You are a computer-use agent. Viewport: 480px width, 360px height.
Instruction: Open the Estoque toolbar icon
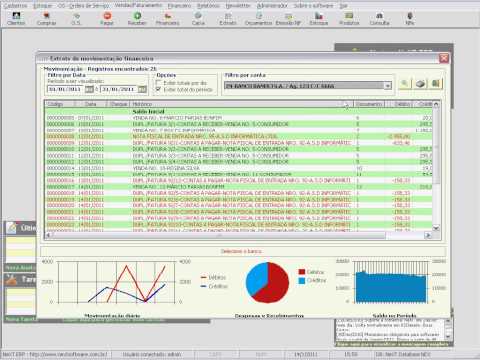tap(319, 19)
